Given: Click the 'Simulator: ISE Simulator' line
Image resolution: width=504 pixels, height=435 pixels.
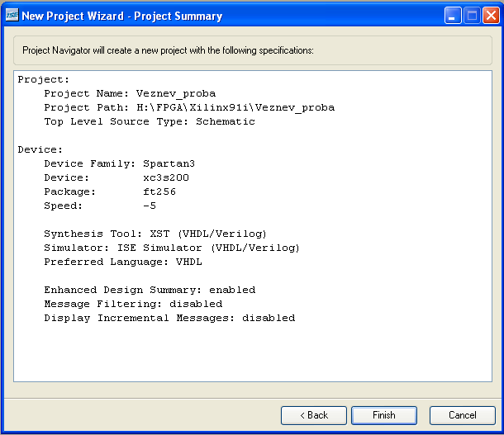Looking at the screenshot, I should pyautogui.click(x=172, y=248).
